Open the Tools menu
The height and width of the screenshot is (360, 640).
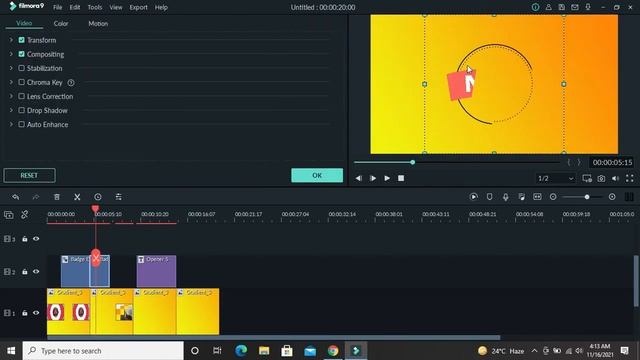(x=95, y=7)
